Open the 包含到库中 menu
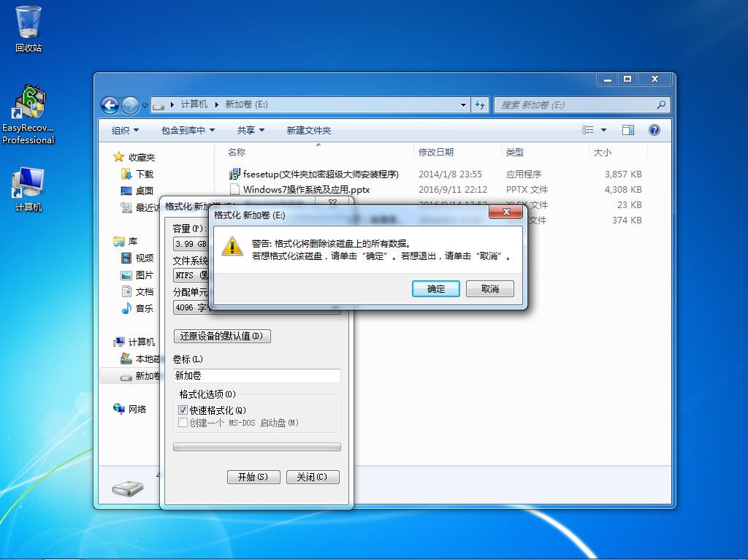Screen dimensions: 748x560 tap(188, 130)
